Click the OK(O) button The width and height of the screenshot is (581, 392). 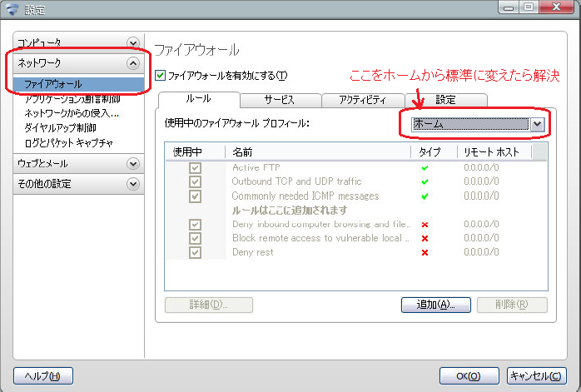click(x=469, y=375)
